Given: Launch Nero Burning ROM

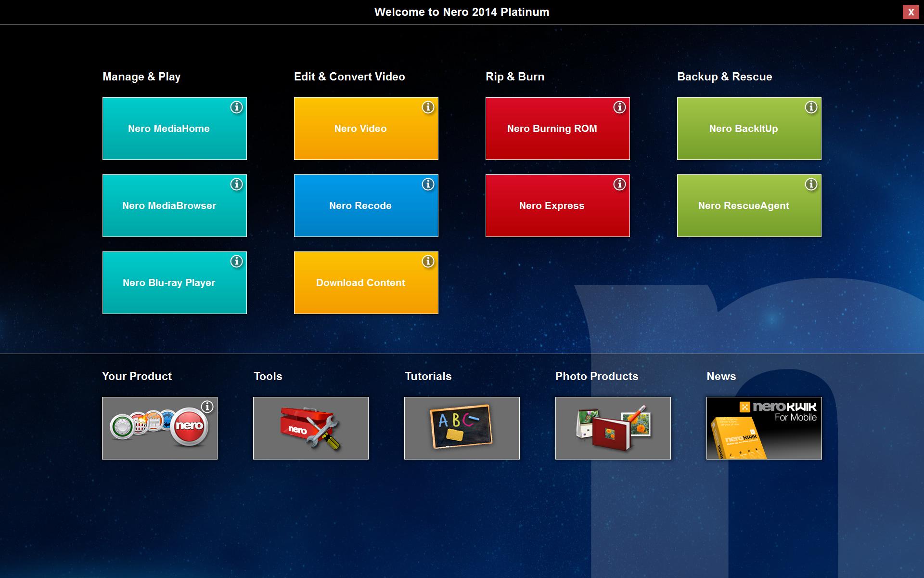Looking at the screenshot, I should pos(557,129).
